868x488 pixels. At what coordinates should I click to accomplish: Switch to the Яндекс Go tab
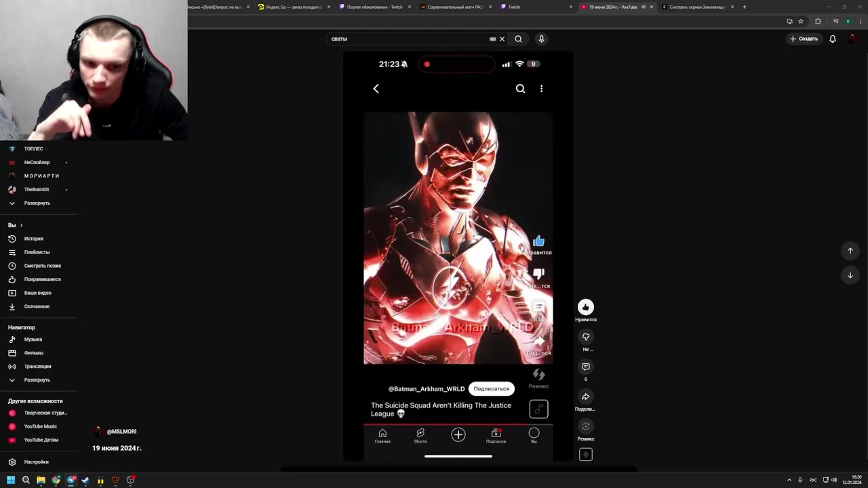294,7
